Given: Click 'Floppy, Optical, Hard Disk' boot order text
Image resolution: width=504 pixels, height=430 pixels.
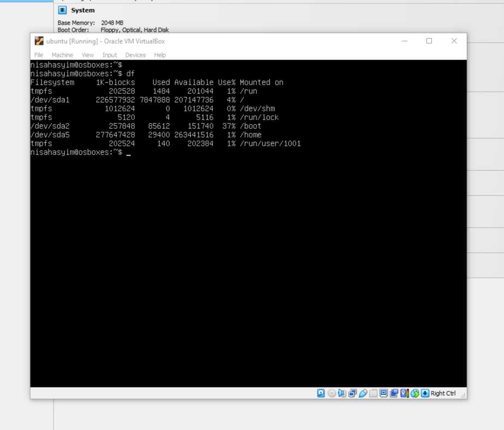Looking at the screenshot, I should point(135,30).
